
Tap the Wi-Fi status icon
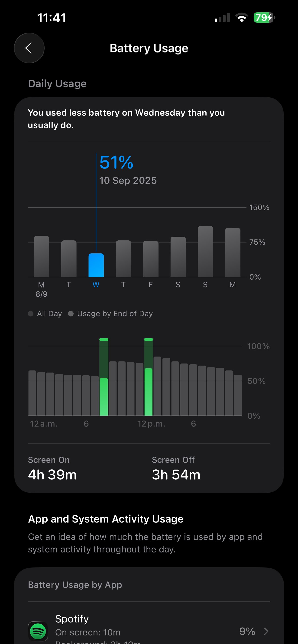pos(241,18)
